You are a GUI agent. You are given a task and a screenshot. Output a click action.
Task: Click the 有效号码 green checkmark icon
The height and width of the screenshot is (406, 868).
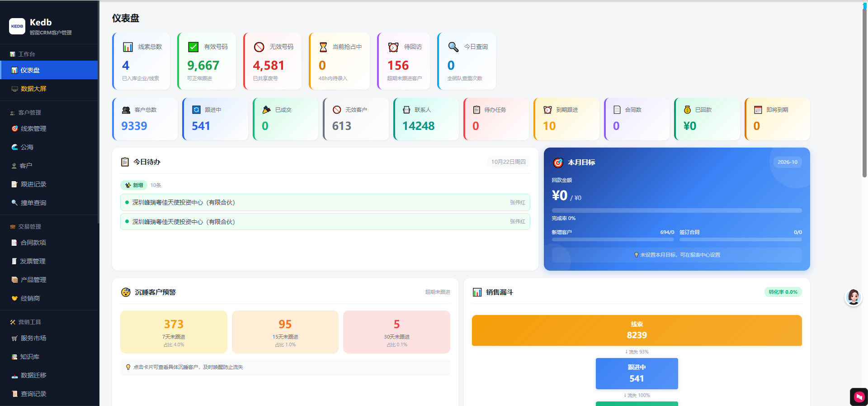[193, 47]
